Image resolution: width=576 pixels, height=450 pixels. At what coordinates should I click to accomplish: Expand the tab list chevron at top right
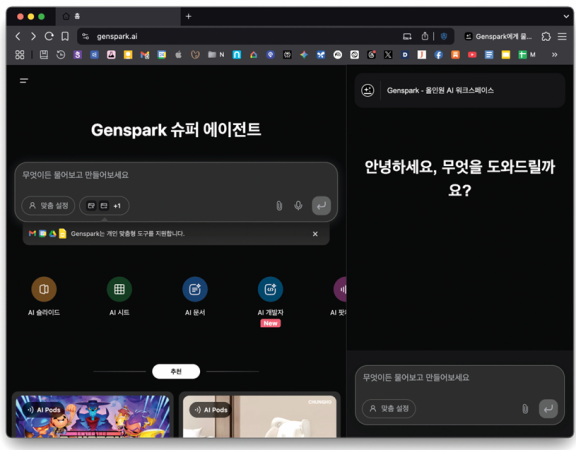[x=566, y=17]
